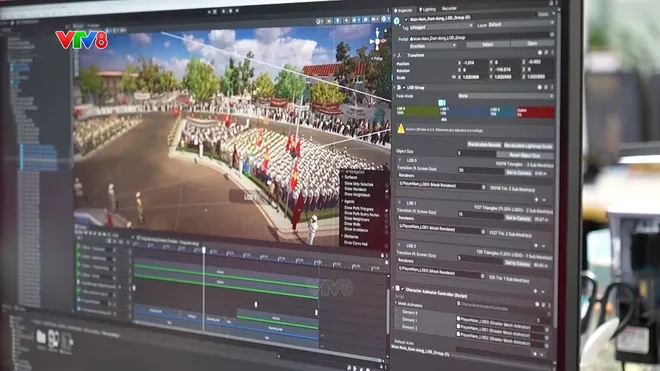Toggle the Scale constrain-proportions link icon
Image resolution: width=660 pixels, height=371 pixels.
453,77
